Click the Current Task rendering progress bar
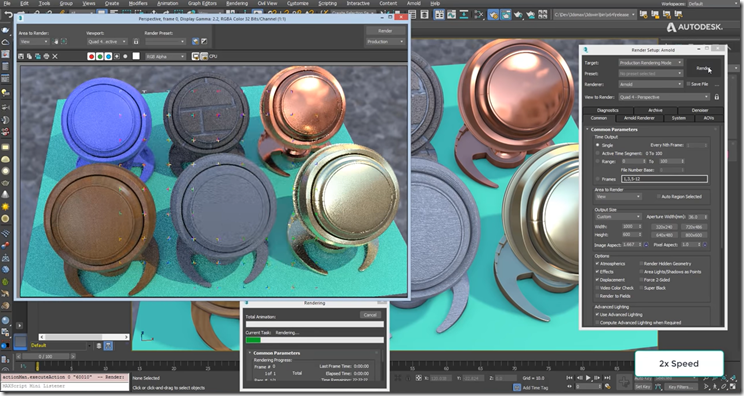This screenshot has width=744, height=396. [315, 340]
